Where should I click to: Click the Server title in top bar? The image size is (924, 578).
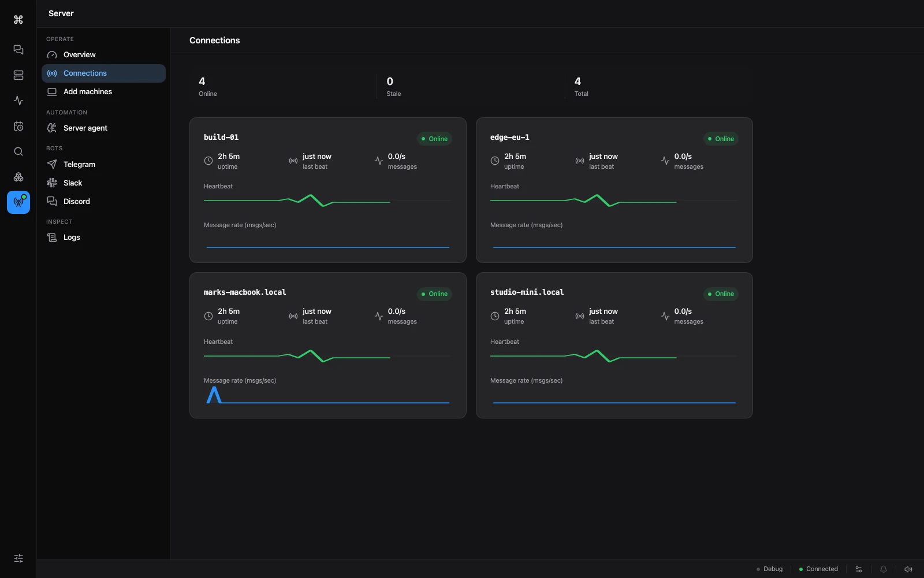pos(61,13)
